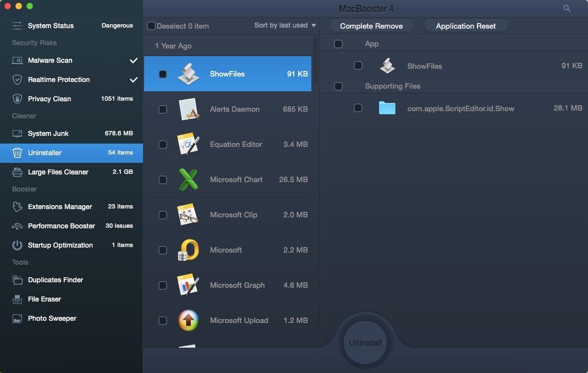Switch to System Junk cleaner

pos(72,134)
